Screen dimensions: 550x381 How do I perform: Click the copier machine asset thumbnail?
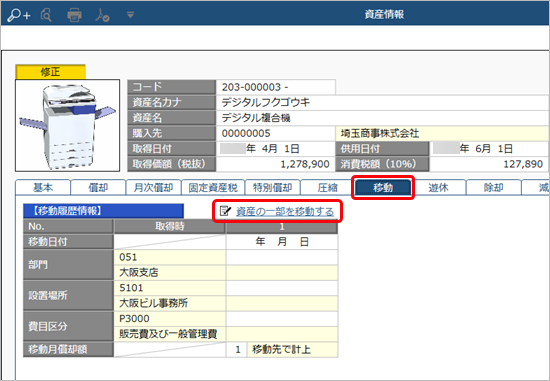[x=67, y=125]
